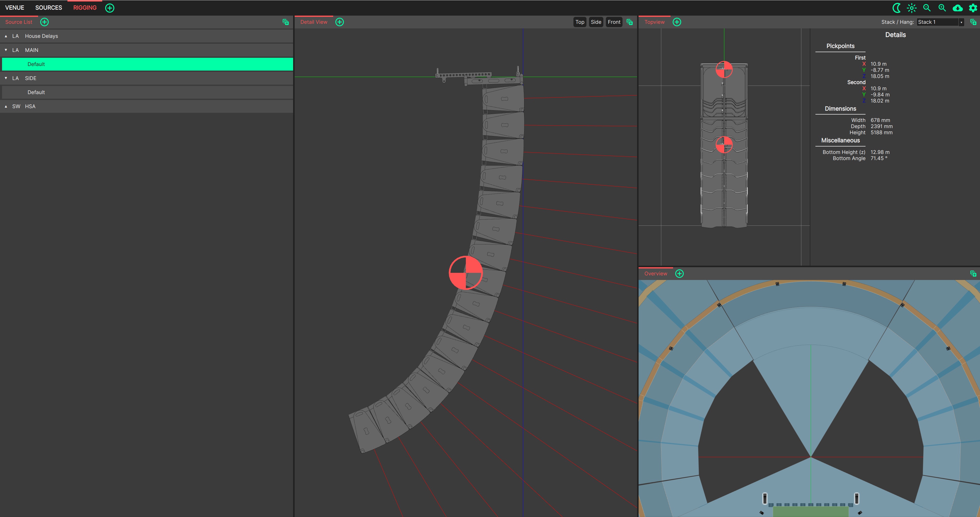The height and width of the screenshot is (517, 980).
Task: Open the RIGGING tab
Action: [85, 8]
